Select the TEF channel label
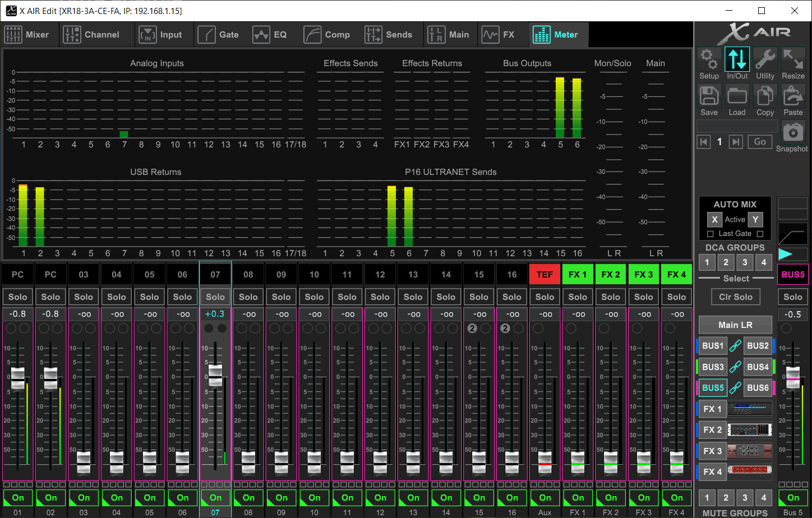The height and width of the screenshot is (518, 812). coord(545,275)
